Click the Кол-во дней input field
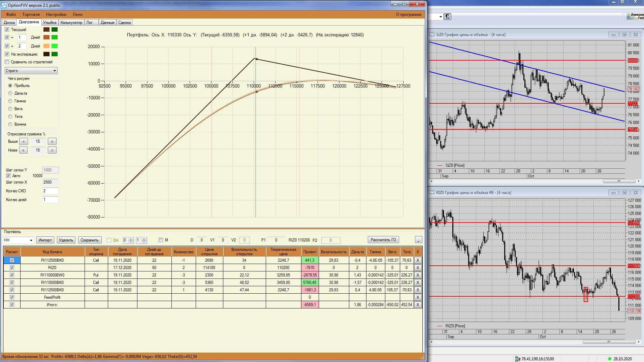The width and height of the screenshot is (644, 362). (x=51, y=200)
